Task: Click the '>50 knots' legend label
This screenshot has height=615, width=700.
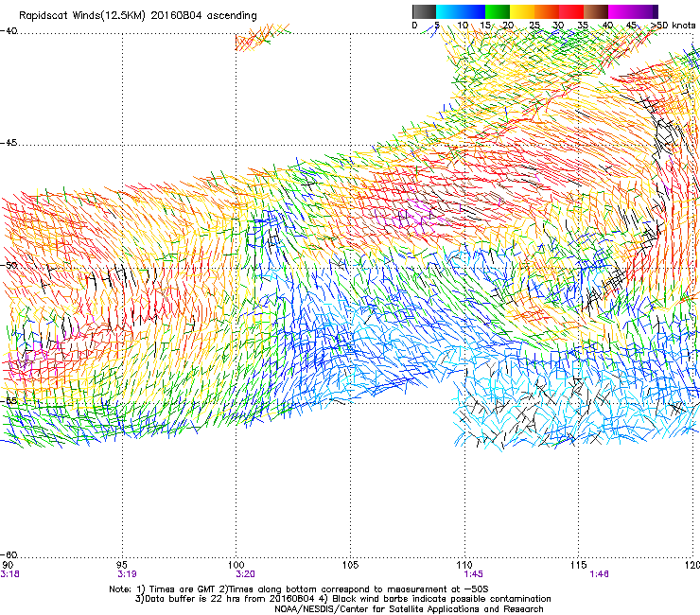Action: pyautogui.click(x=674, y=26)
